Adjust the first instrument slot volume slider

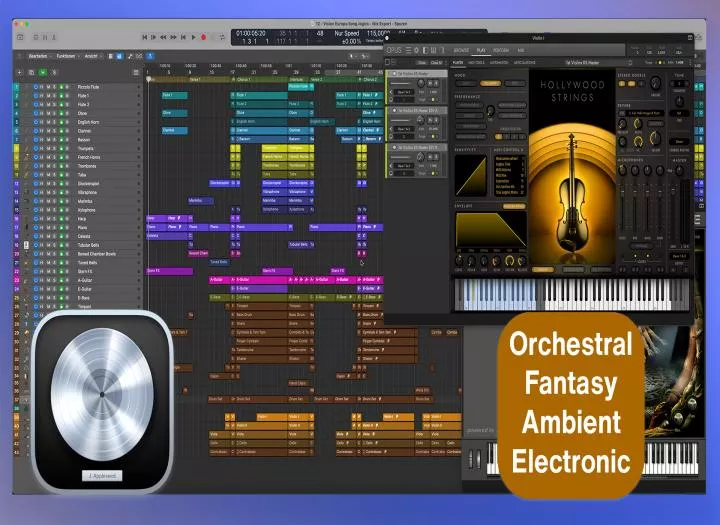pos(401,83)
